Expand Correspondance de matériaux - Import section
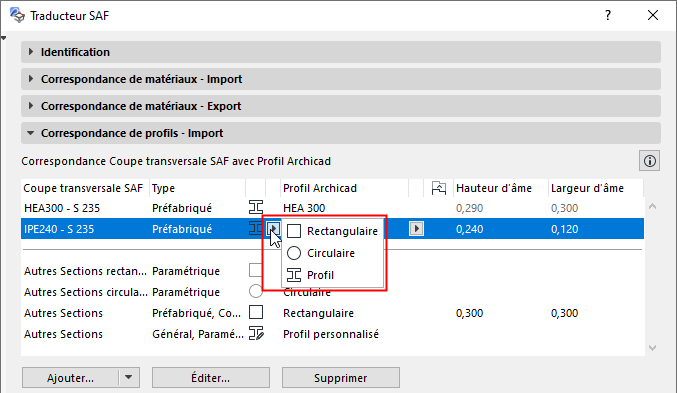677x393 pixels. pyautogui.click(x=341, y=79)
